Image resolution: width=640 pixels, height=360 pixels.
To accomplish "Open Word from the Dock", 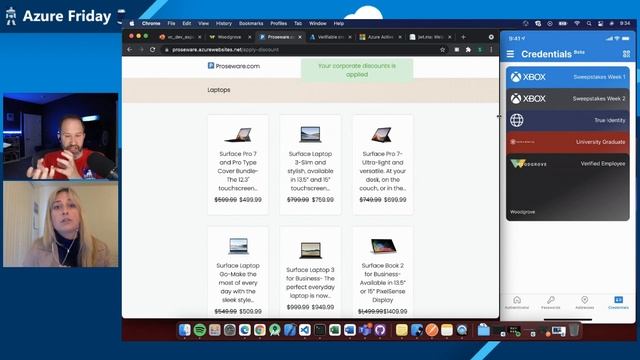I will pos(350,330).
